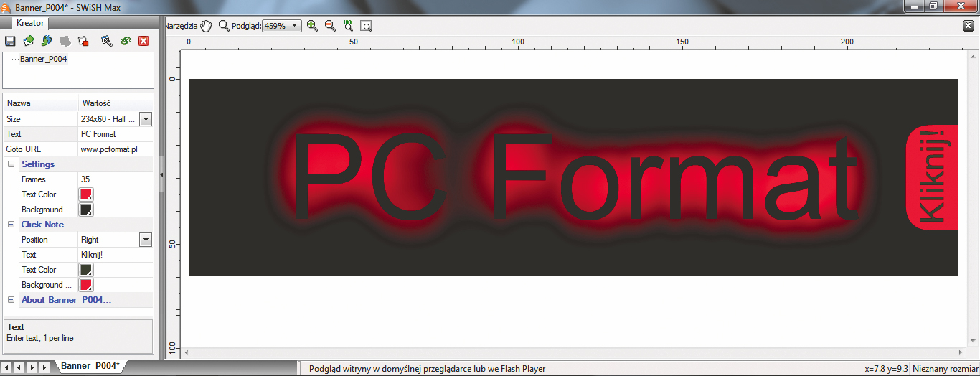The width and height of the screenshot is (980, 376).
Task: Select the Banner_P004* bottom tab
Action: point(90,367)
